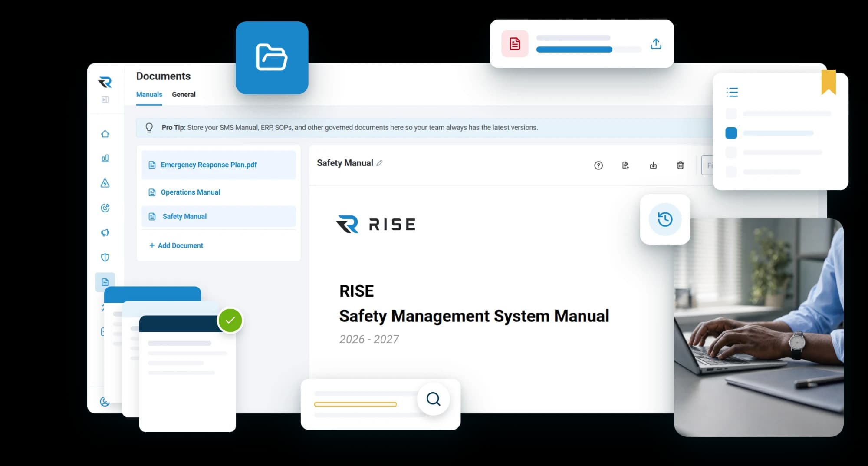Open the Operations Manual document
868x466 pixels.
219,192
